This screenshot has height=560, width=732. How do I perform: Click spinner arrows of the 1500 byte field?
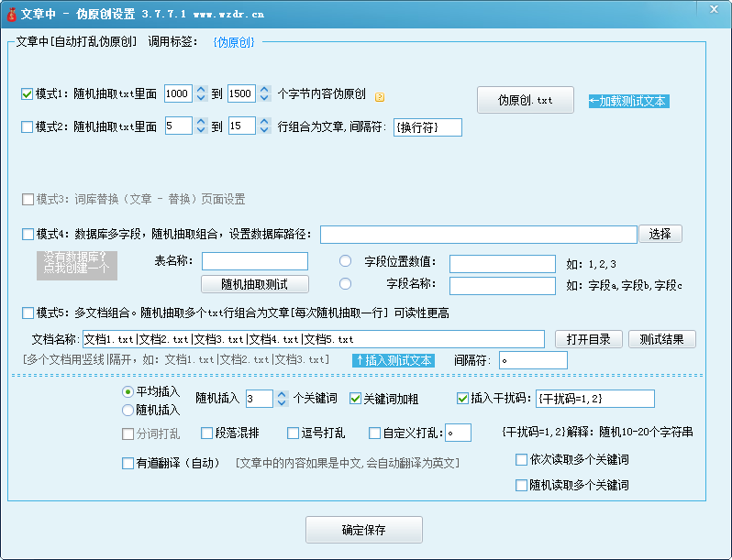[x=265, y=93]
